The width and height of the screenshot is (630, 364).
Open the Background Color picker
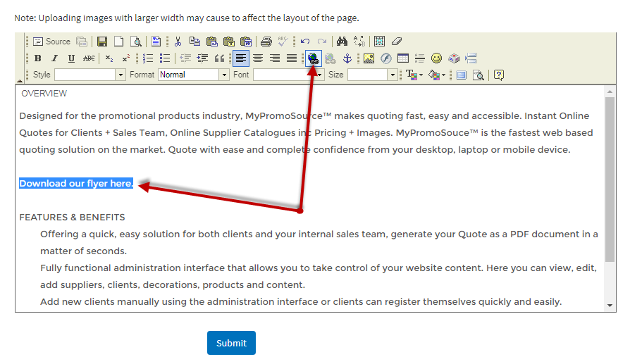pyautogui.click(x=437, y=75)
